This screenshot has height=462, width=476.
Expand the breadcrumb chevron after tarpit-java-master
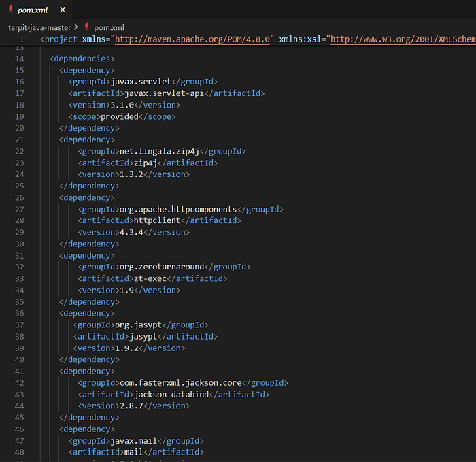click(76, 27)
